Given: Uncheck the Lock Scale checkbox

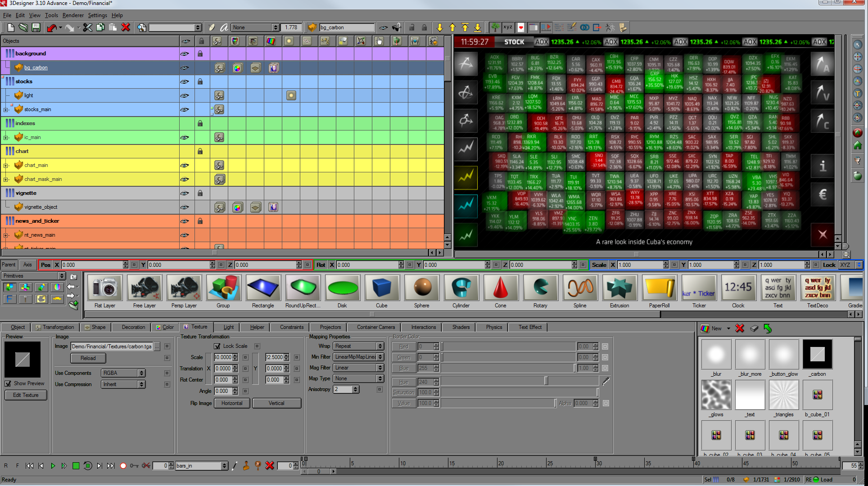Looking at the screenshot, I should click(x=217, y=346).
